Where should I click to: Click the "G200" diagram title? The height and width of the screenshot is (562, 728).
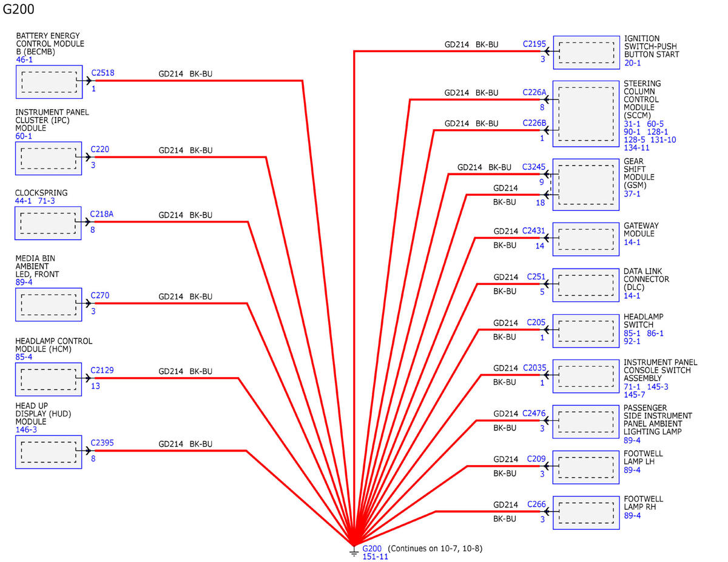tap(19, 9)
